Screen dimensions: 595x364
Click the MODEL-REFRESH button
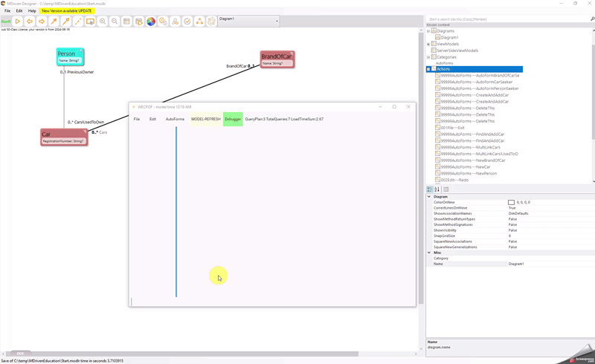pos(205,119)
